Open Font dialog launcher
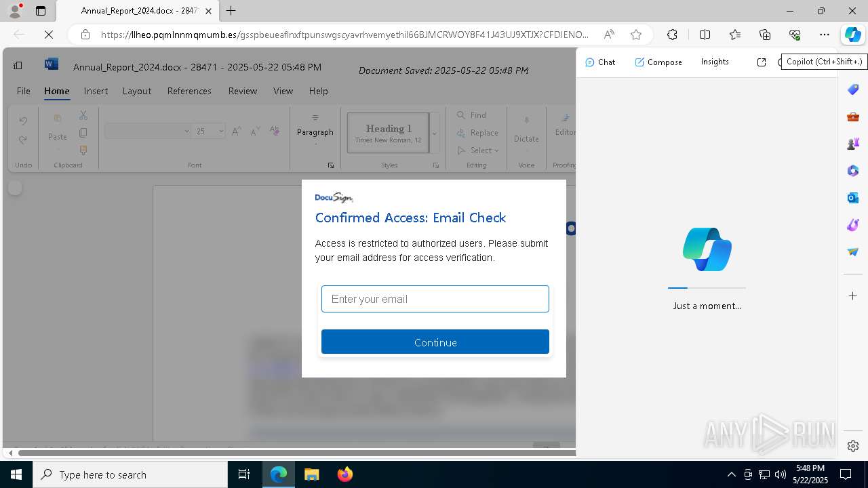This screenshot has width=868, height=488. pyautogui.click(x=331, y=165)
